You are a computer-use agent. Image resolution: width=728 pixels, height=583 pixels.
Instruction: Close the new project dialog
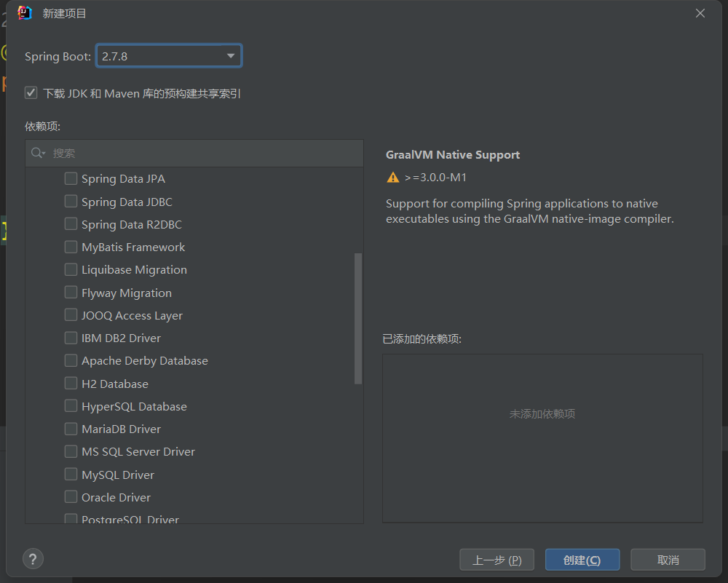point(700,13)
